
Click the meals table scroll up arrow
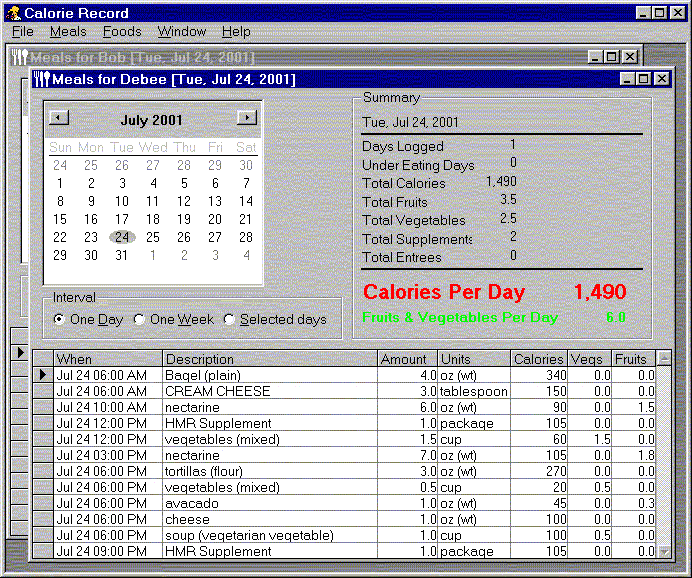[664, 358]
